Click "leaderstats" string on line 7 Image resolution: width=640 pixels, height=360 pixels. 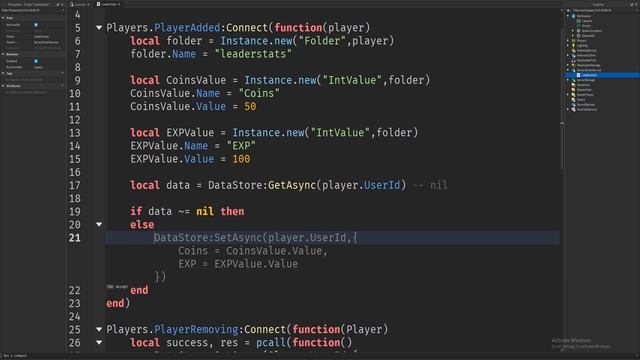click(x=253, y=54)
